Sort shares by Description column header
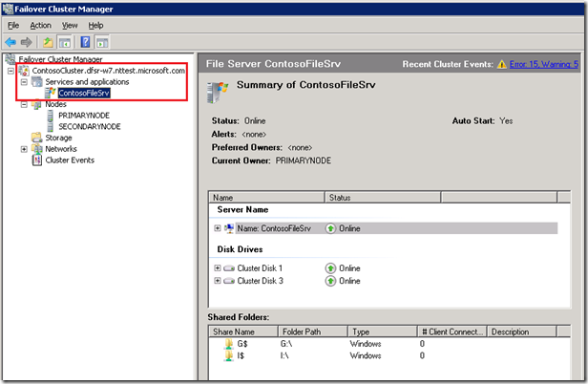Image resolution: width=588 pixels, height=384 pixels. point(521,331)
